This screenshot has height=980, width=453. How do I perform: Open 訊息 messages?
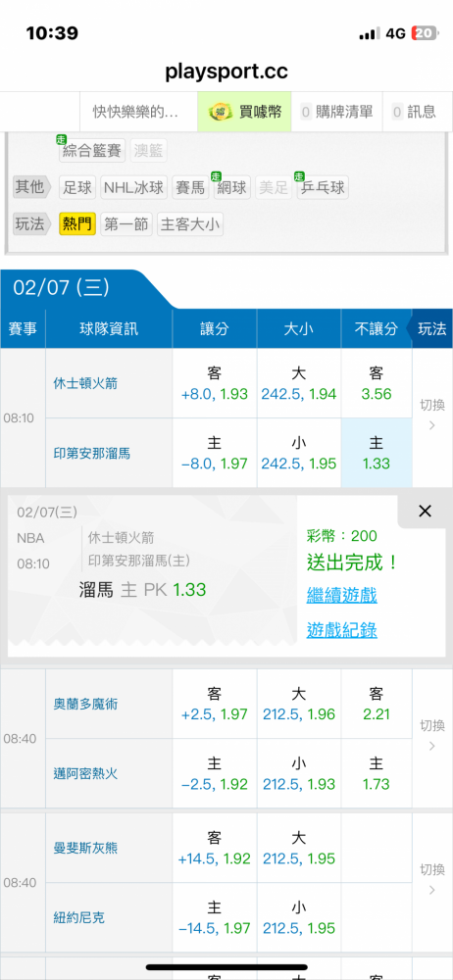pos(415,112)
